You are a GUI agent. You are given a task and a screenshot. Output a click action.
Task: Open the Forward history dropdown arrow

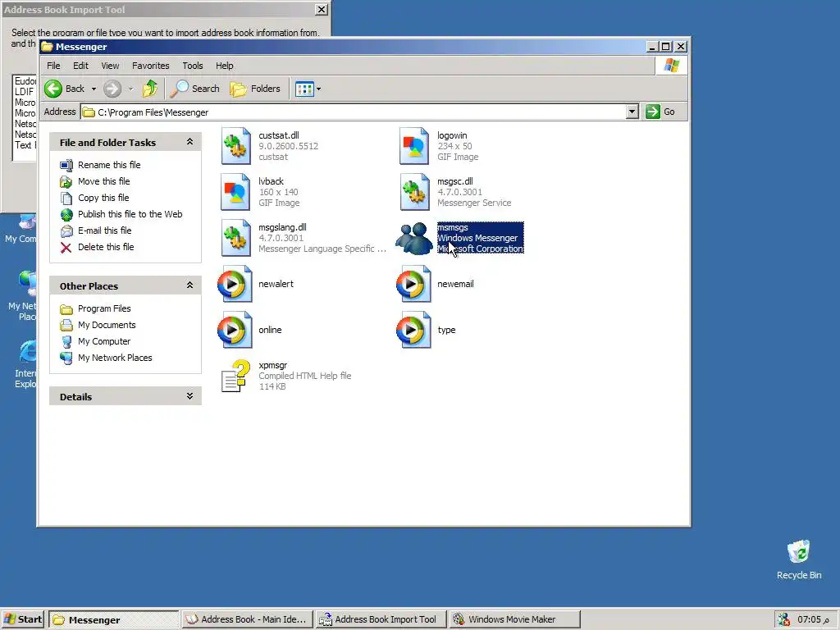point(130,89)
